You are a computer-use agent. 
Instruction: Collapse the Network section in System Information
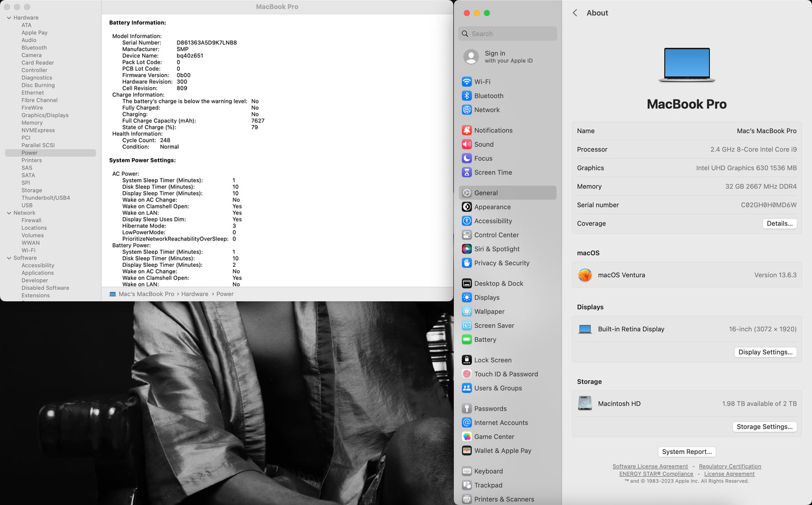[9, 213]
